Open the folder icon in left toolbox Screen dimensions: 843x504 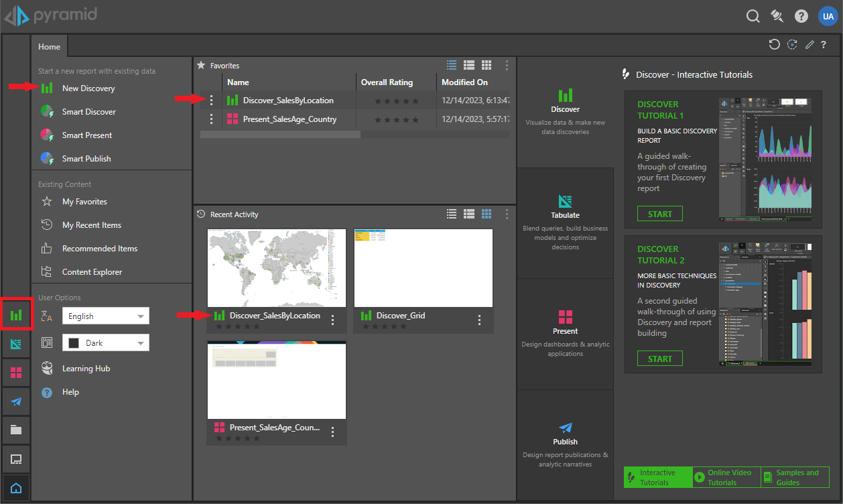click(16, 430)
